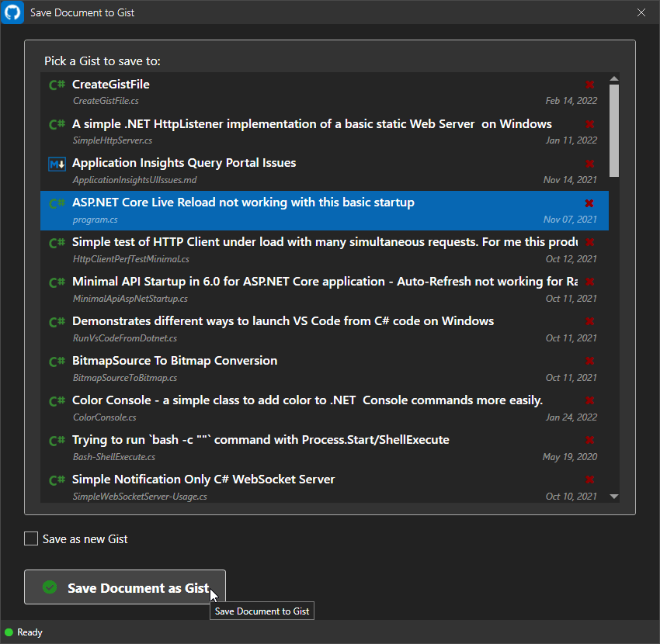Click file name program.cs
Screen dimensions: 660x644
point(96,220)
